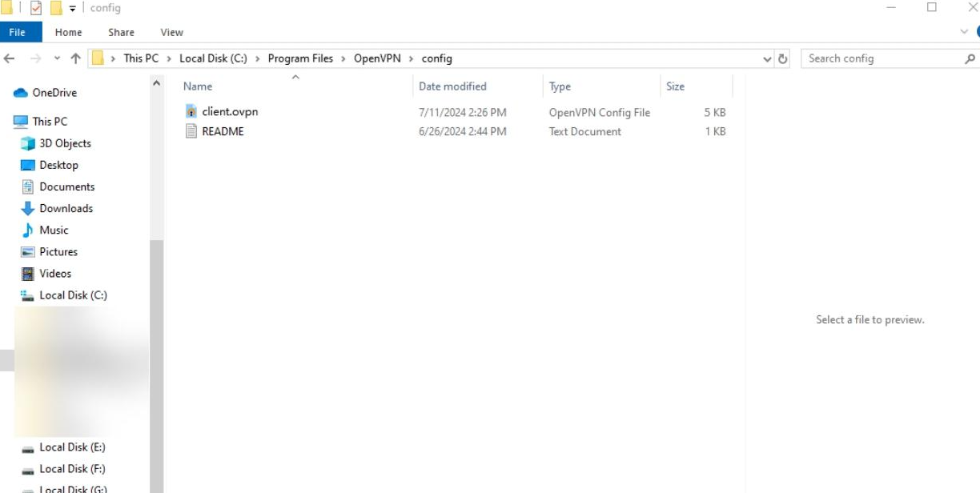Expand the recent locations dropdown
This screenshot has height=493, width=980.
[57, 58]
